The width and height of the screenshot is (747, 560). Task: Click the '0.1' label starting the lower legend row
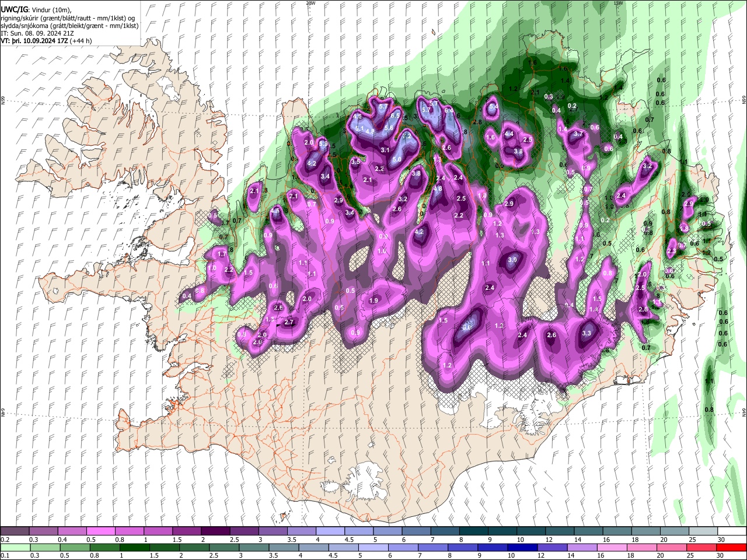pyautogui.click(x=5, y=555)
